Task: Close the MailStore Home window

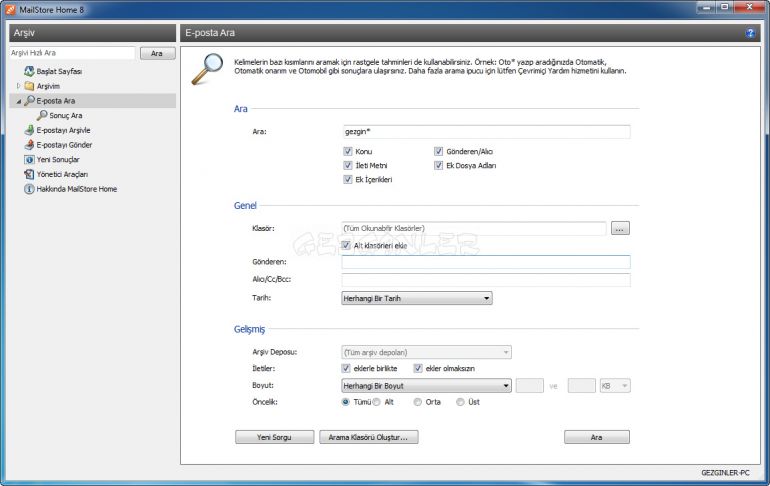Action: [x=749, y=7]
